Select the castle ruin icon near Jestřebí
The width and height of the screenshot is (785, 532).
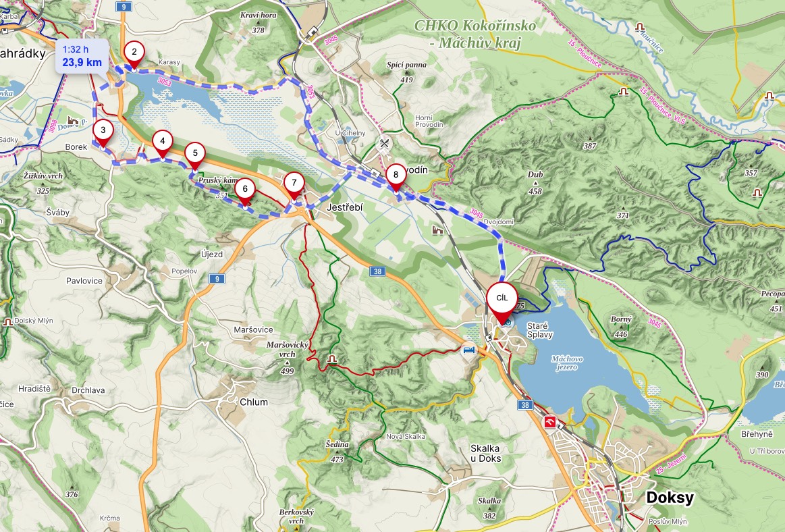[x=437, y=230]
